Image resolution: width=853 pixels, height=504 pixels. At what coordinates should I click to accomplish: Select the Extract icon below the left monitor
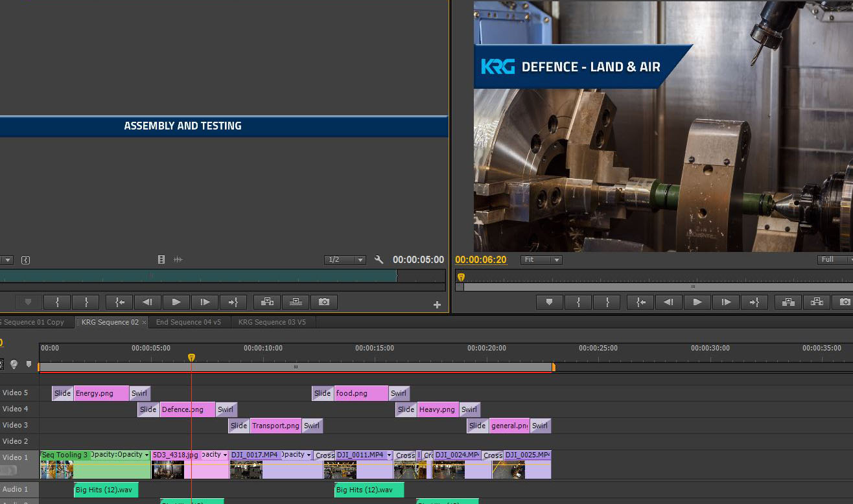tap(295, 302)
